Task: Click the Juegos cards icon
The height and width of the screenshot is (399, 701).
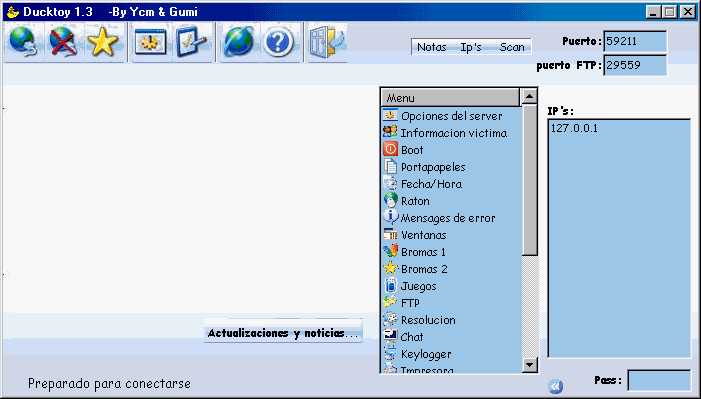Action: (390, 285)
